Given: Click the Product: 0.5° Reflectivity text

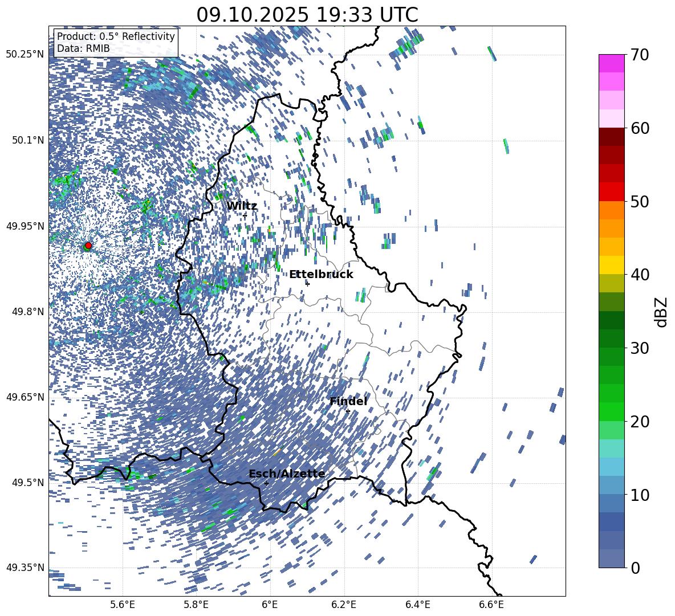Looking at the screenshot, I should [116, 36].
